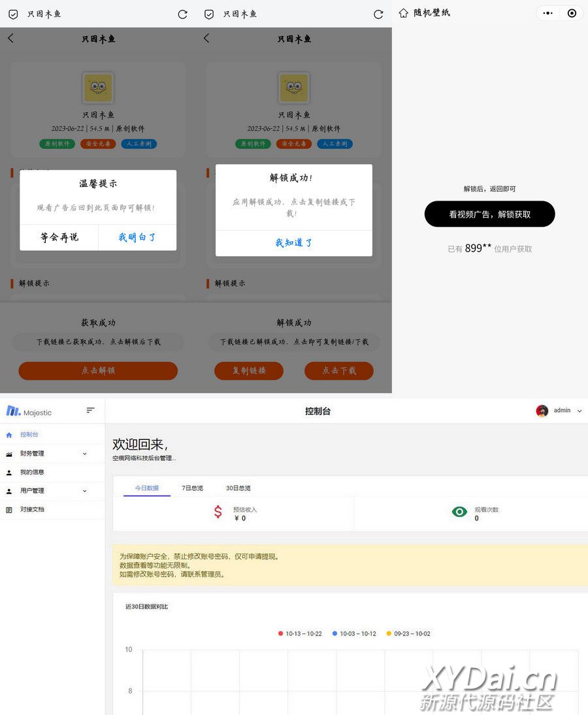Open 对接文档 in the sidebar
This screenshot has width=588, height=715.
coord(32,509)
